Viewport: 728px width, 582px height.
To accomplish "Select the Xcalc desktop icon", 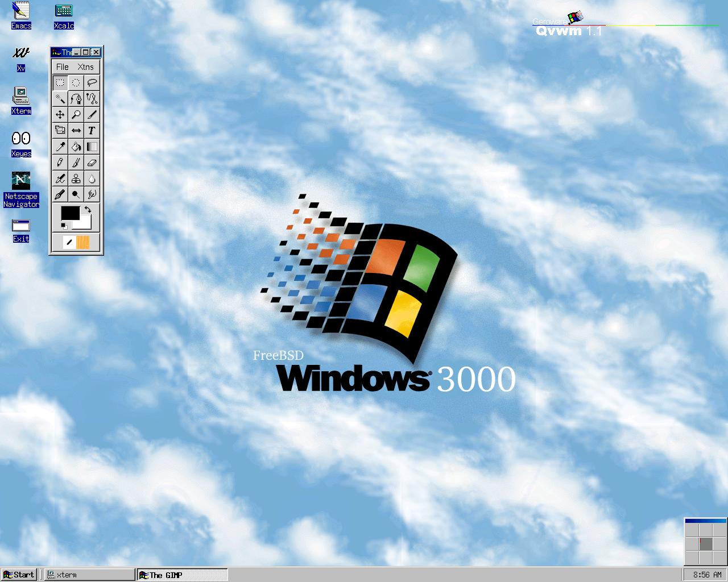I will (64, 15).
